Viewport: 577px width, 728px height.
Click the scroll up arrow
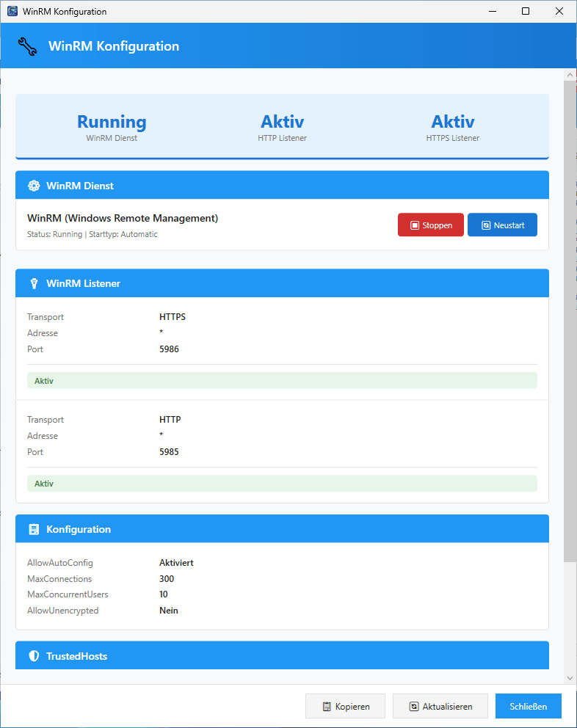(x=570, y=74)
